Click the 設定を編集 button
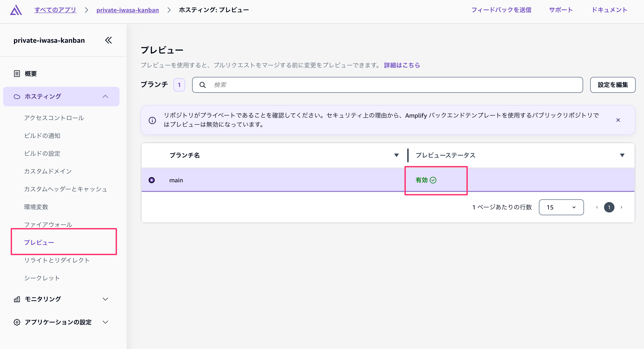 [x=613, y=85]
